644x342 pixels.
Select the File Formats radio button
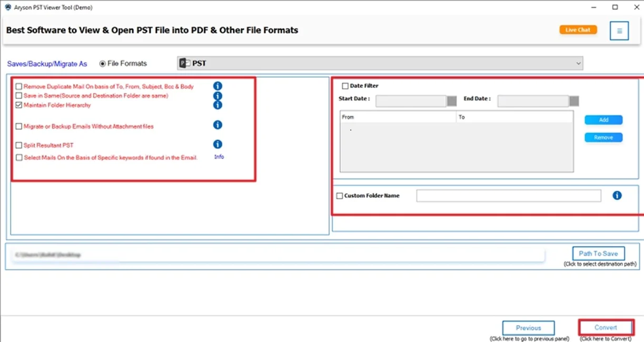click(x=103, y=64)
